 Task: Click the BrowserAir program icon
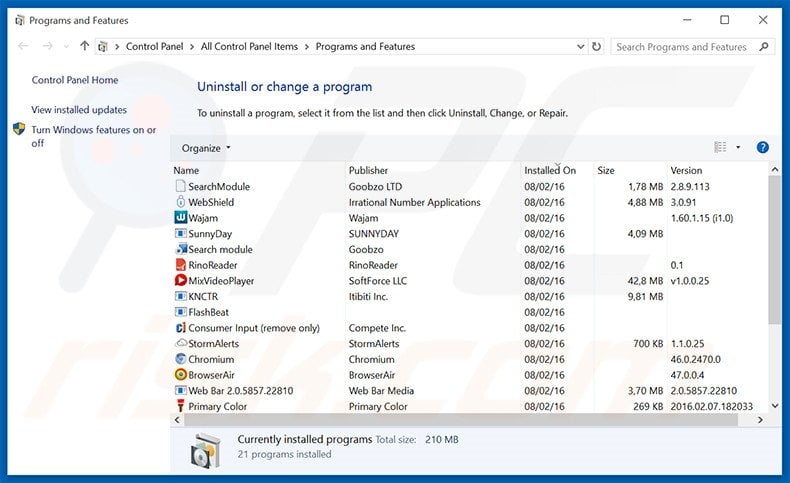(180, 374)
